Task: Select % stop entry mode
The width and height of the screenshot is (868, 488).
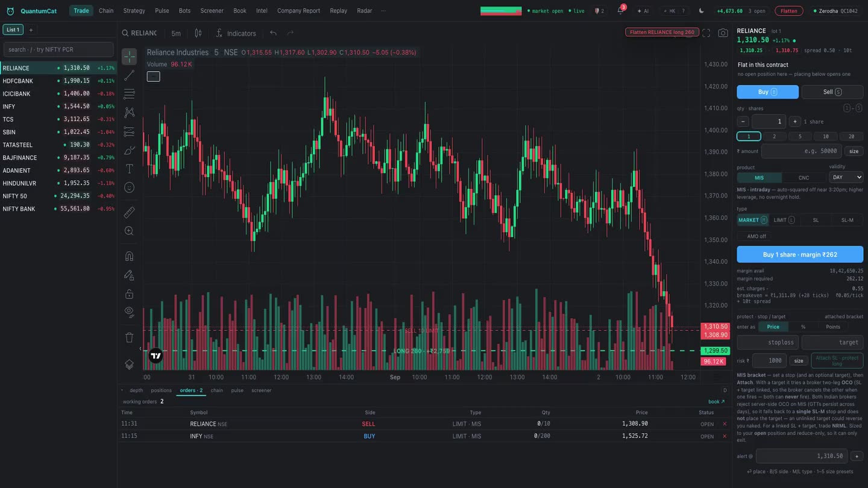Action: [803, 327]
